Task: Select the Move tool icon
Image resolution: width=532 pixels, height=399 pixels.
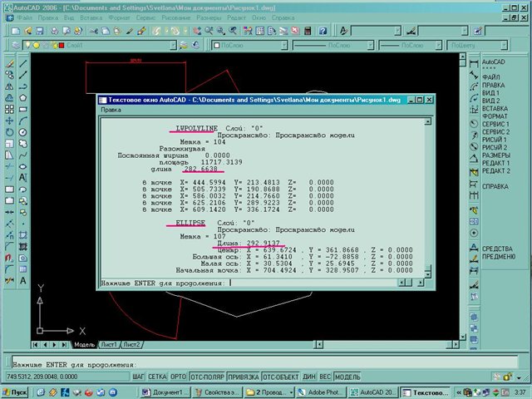Action: 8,120
